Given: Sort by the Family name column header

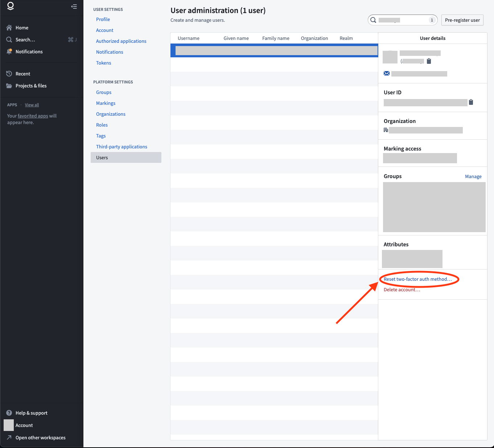Looking at the screenshot, I should [276, 38].
